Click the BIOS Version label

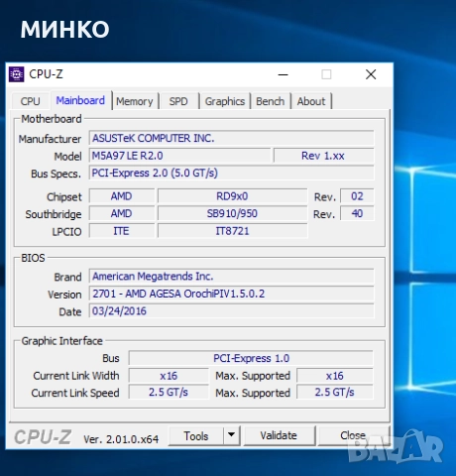tap(64, 295)
